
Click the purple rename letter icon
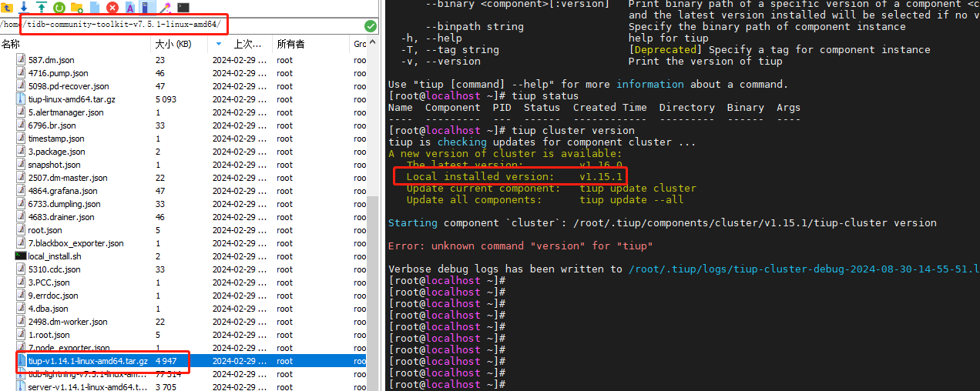point(130,7)
